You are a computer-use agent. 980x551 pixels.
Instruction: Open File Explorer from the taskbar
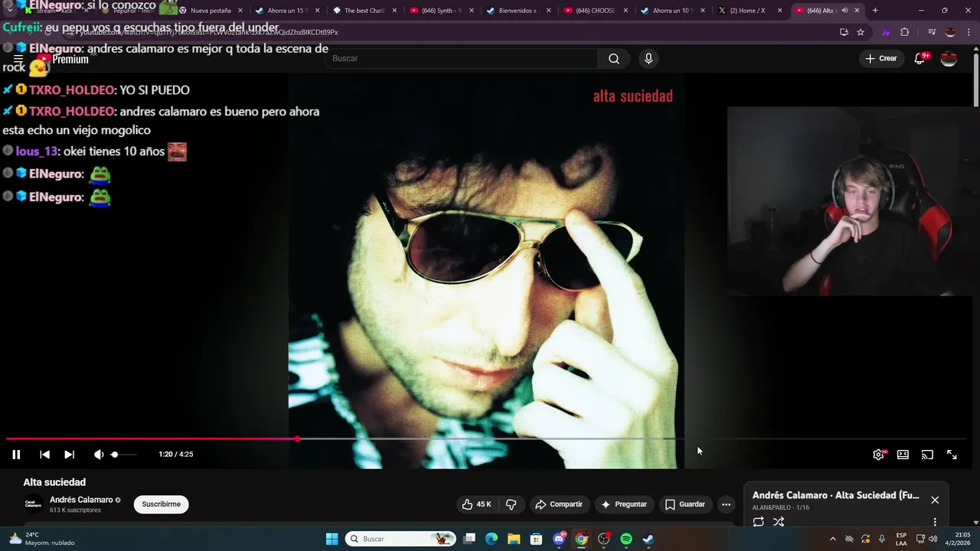coord(514,539)
